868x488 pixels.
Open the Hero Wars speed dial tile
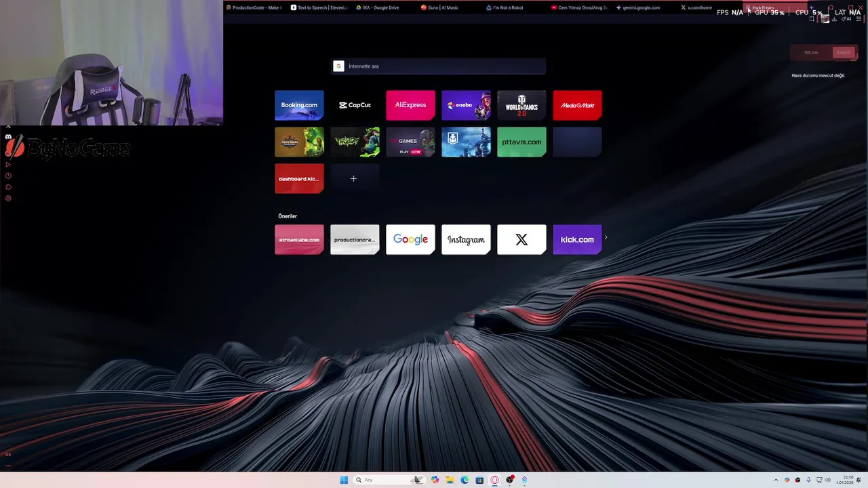pyautogui.click(x=299, y=142)
